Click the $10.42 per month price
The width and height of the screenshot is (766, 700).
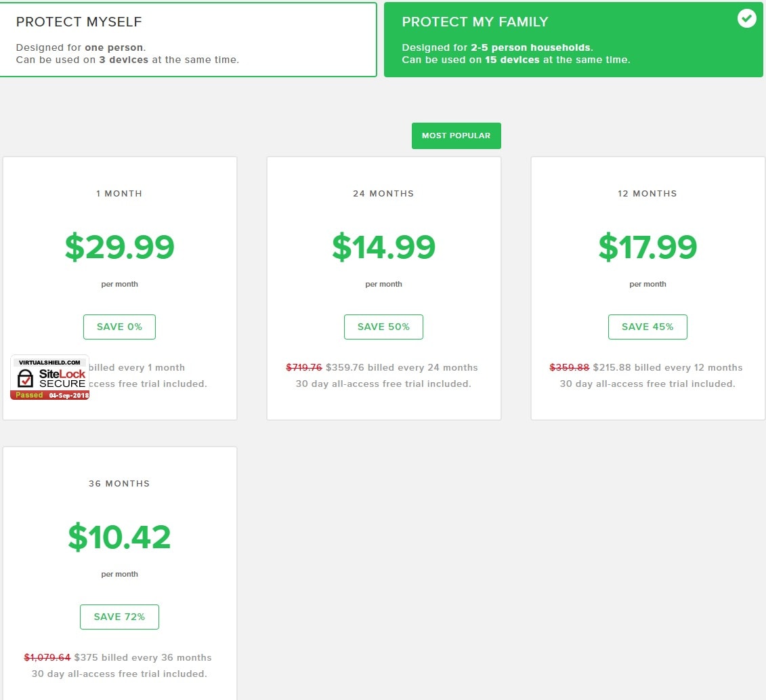pyautogui.click(x=120, y=537)
